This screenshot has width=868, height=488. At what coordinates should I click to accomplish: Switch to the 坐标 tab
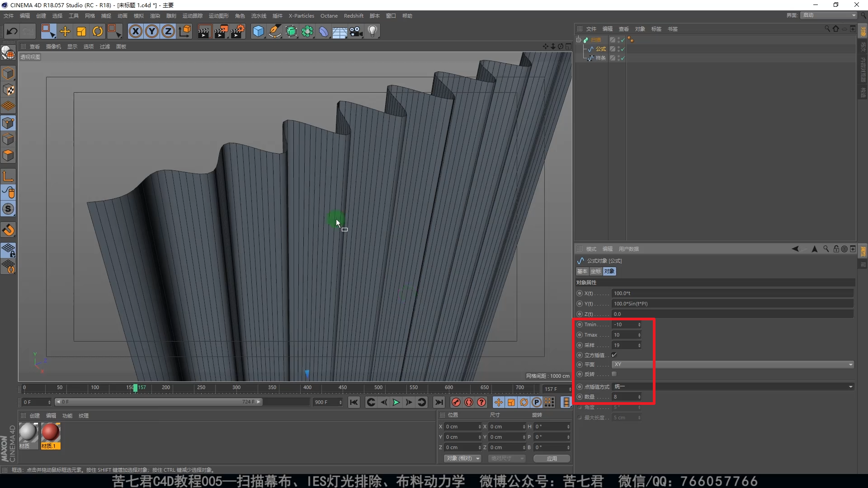595,272
